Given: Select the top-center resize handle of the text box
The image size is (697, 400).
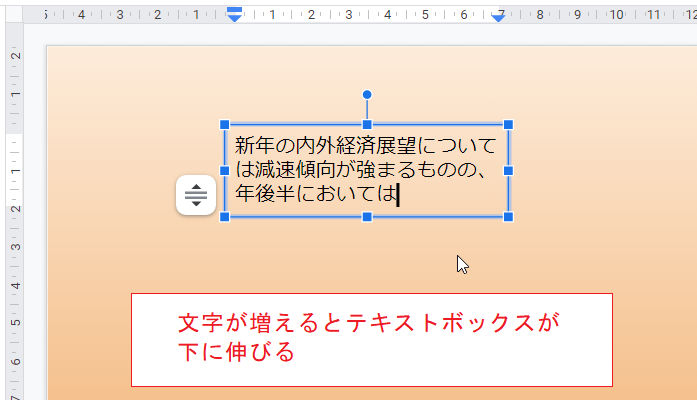Looking at the screenshot, I should point(367,125).
